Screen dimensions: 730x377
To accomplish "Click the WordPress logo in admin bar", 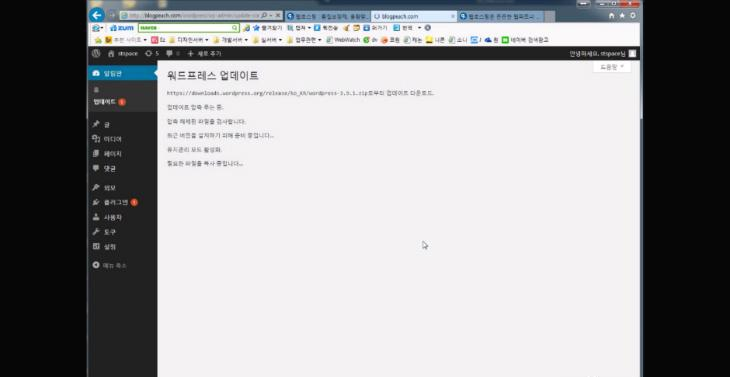I will point(96,54).
